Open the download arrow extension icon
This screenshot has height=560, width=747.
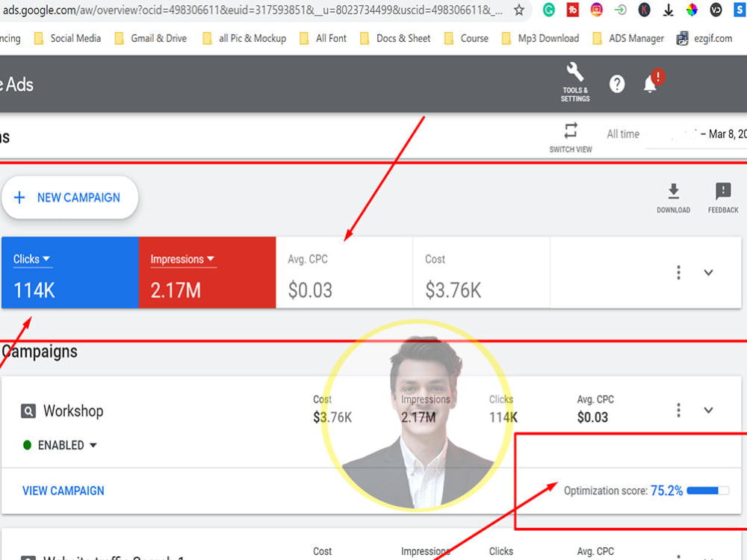click(x=668, y=10)
